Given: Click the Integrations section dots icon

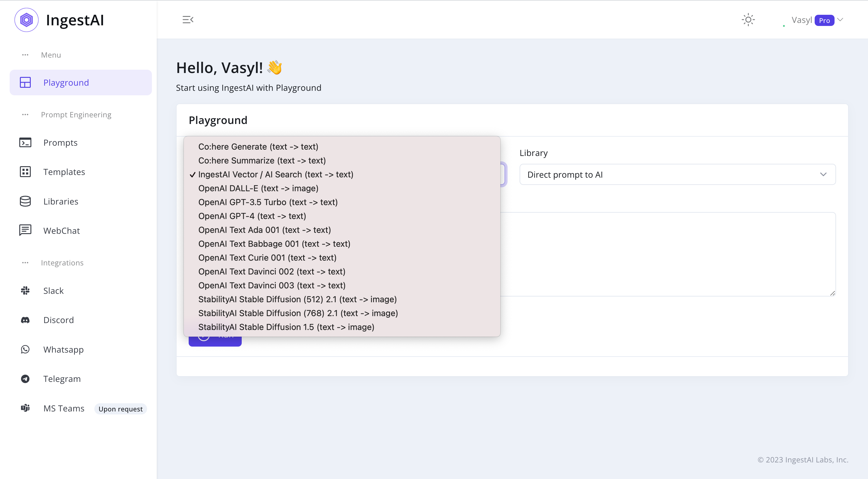Looking at the screenshot, I should click(x=25, y=263).
